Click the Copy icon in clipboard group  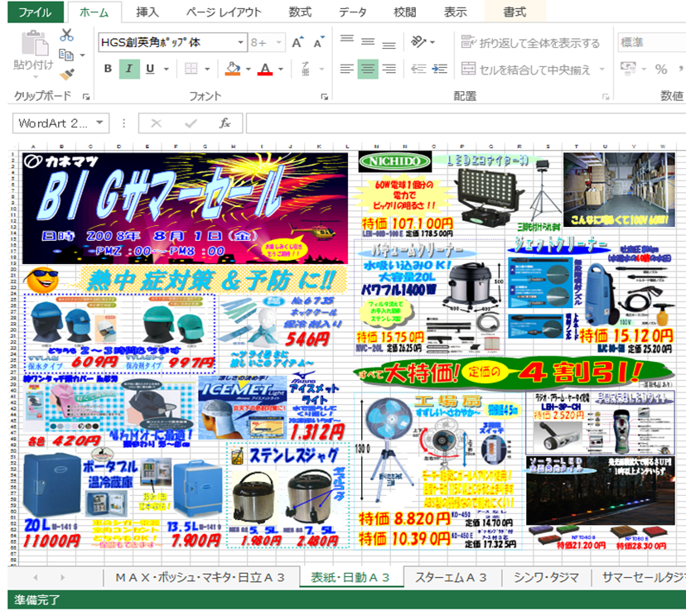[66, 55]
